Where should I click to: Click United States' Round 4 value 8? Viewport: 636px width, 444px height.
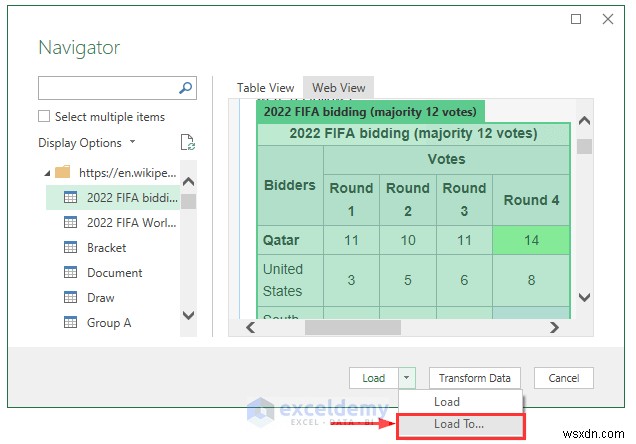(531, 280)
